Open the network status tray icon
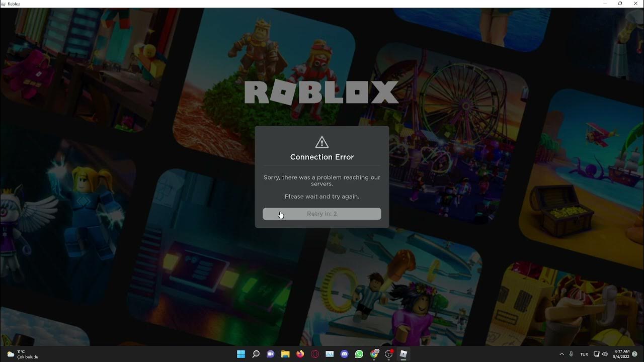The width and height of the screenshot is (644, 362). (x=596, y=354)
